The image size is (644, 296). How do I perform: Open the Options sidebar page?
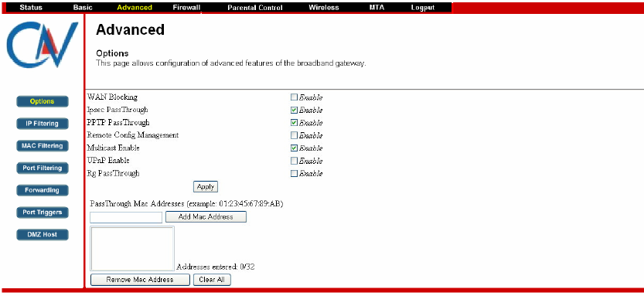click(43, 101)
